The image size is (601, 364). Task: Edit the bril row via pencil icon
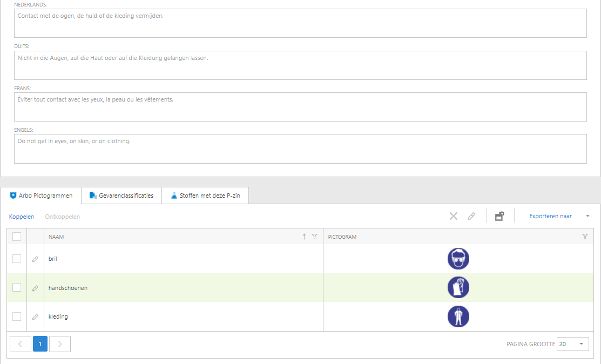click(x=35, y=259)
